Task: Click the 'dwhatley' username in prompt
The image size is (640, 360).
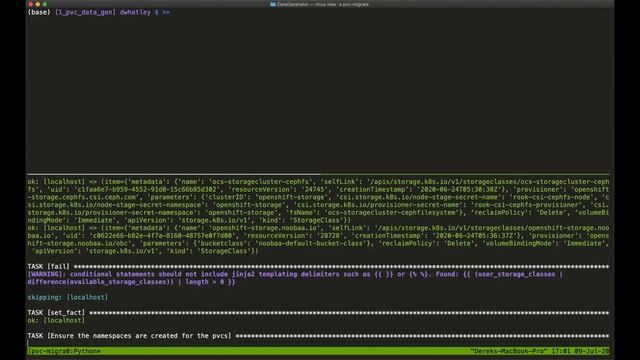Action: click(135, 12)
